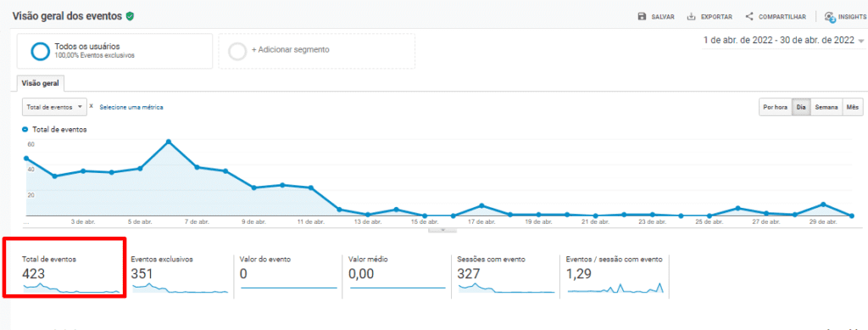The height and width of the screenshot is (330, 868).
Task: Click the green verified shield icon
Action: (130, 16)
